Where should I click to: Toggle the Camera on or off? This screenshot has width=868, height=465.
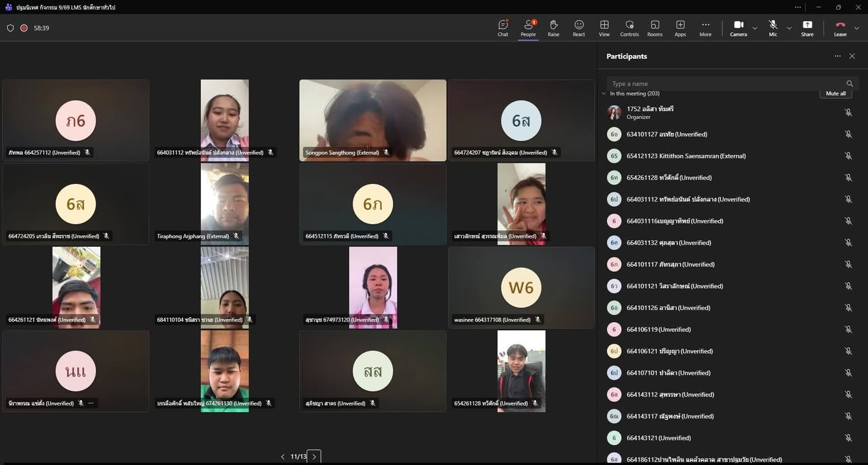pyautogui.click(x=738, y=28)
